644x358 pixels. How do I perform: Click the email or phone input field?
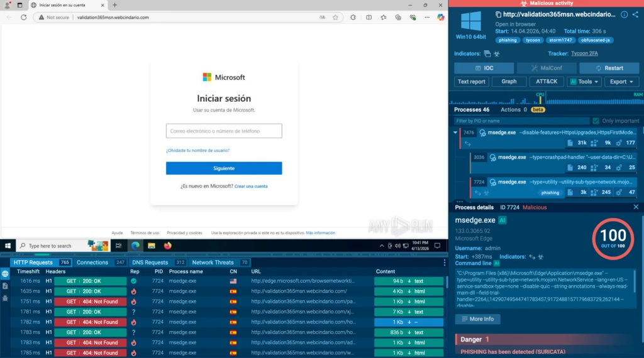point(224,131)
